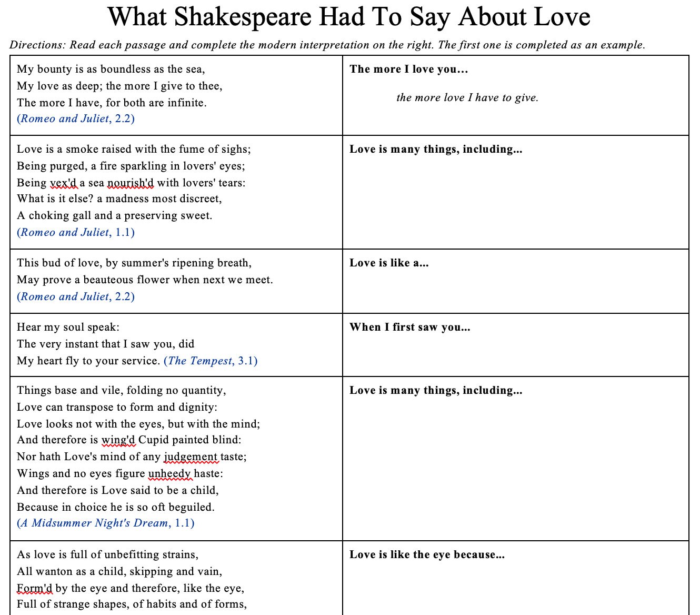Image resolution: width=700 pixels, height=615 pixels.
Task: Click the line 'This bud of love, by summer's ripening breath'
Action: 134,263
